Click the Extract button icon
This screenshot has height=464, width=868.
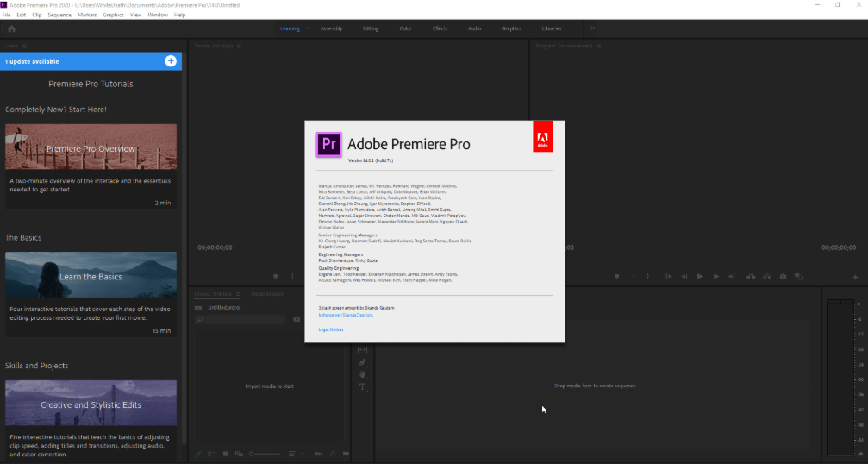click(767, 276)
